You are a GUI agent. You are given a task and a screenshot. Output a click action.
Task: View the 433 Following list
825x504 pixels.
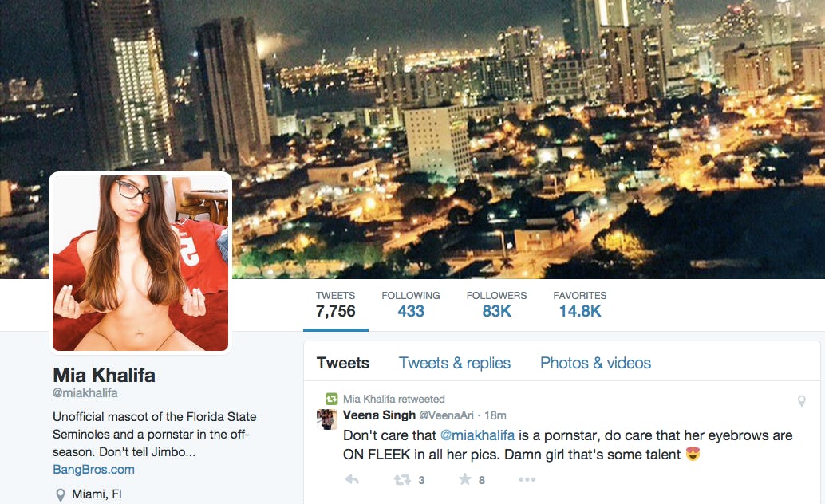tap(411, 305)
